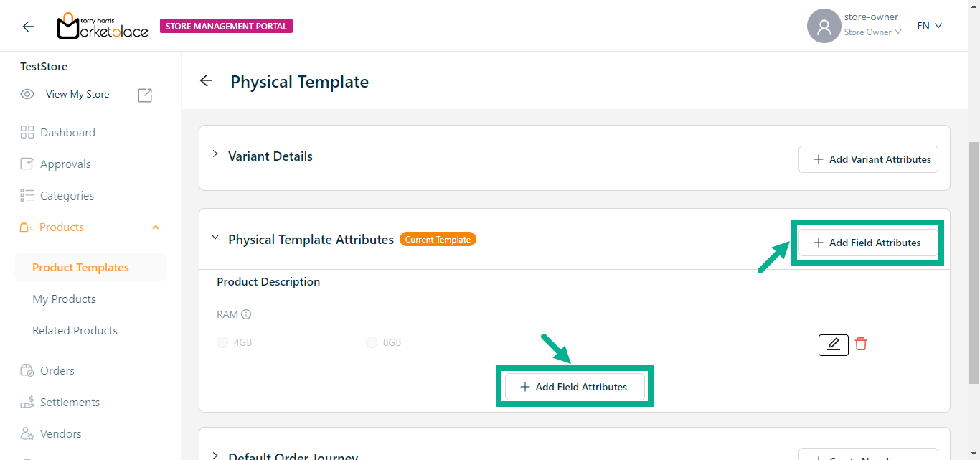Click the top-left back arrow in header
The height and width of the screenshot is (460, 980).
click(29, 27)
